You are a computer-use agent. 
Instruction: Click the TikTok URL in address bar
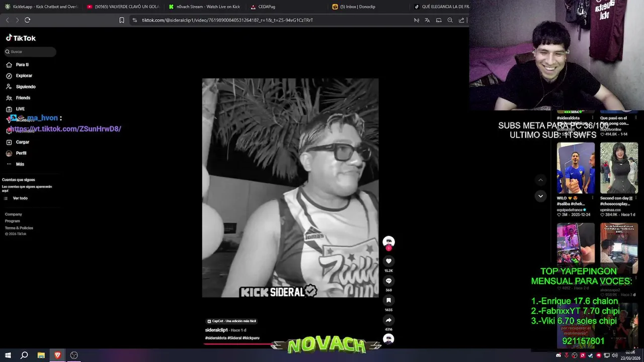point(227,20)
